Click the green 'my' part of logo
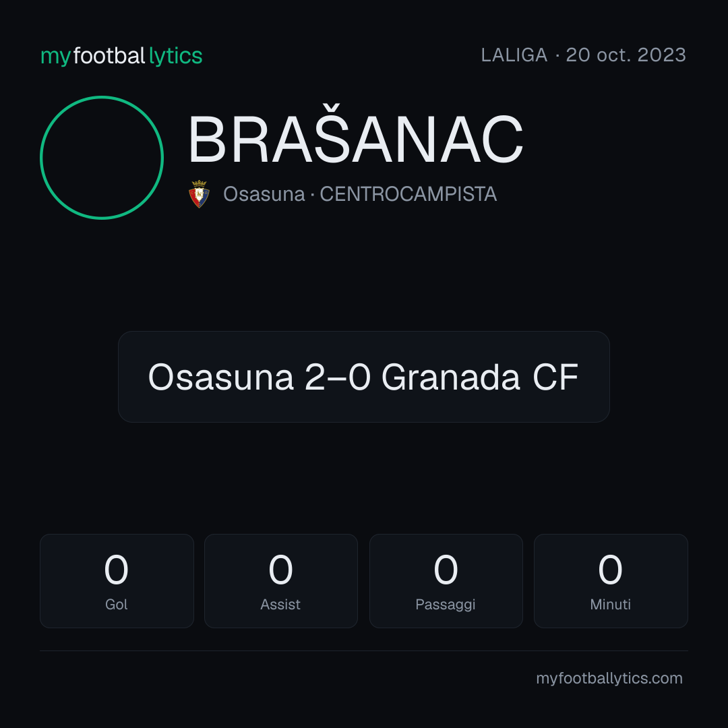Viewport: 728px width, 728px height. [56, 57]
